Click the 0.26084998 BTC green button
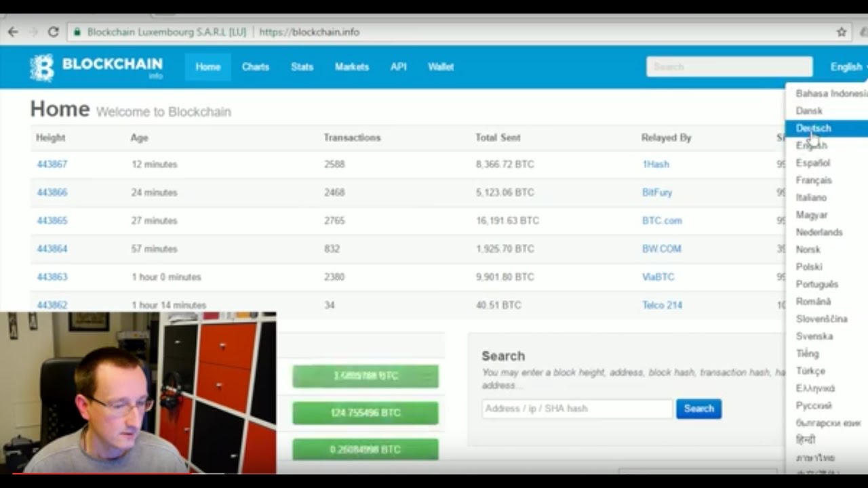 [366, 449]
